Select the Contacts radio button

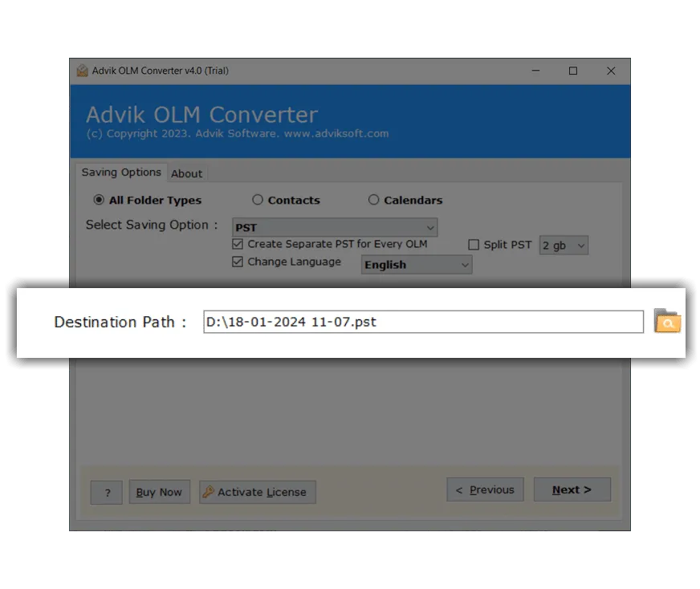point(258,200)
